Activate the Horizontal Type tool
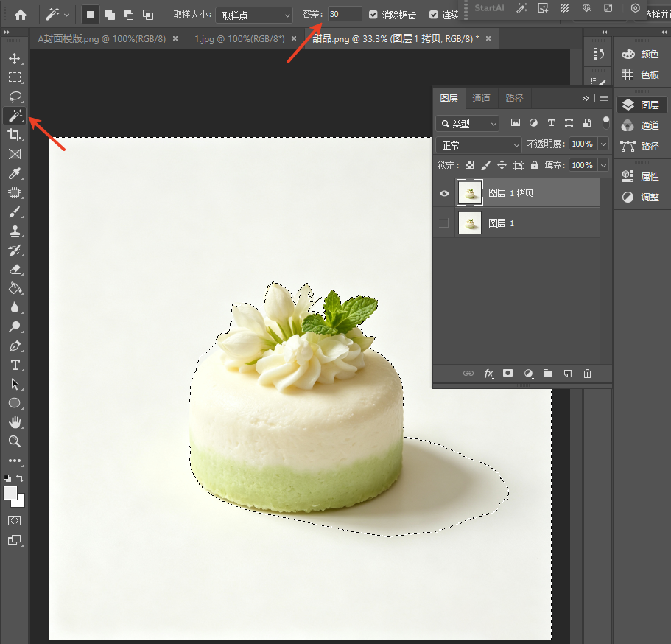 [x=15, y=365]
